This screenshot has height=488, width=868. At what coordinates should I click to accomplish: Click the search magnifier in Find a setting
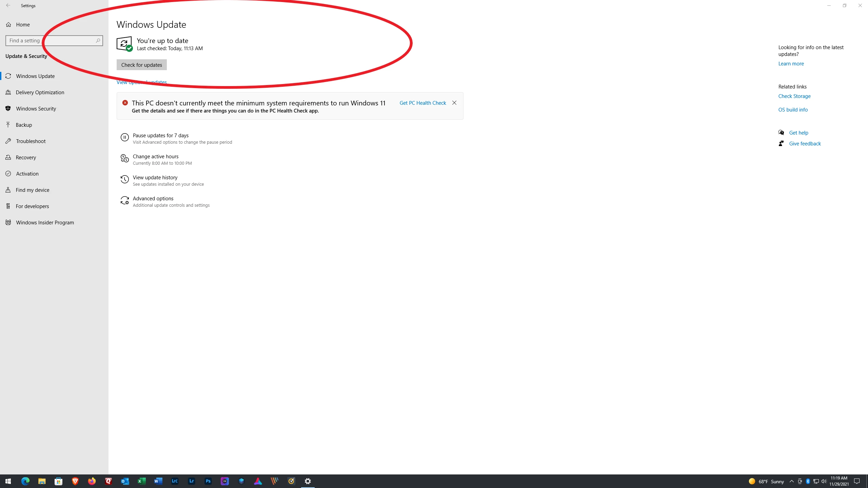[x=98, y=41]
